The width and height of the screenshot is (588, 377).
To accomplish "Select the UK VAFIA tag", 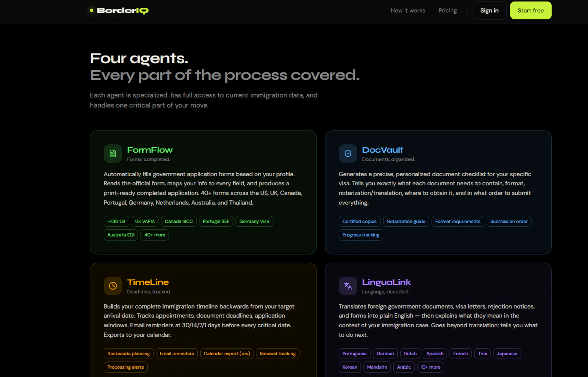I will click(x=145, y=221).
